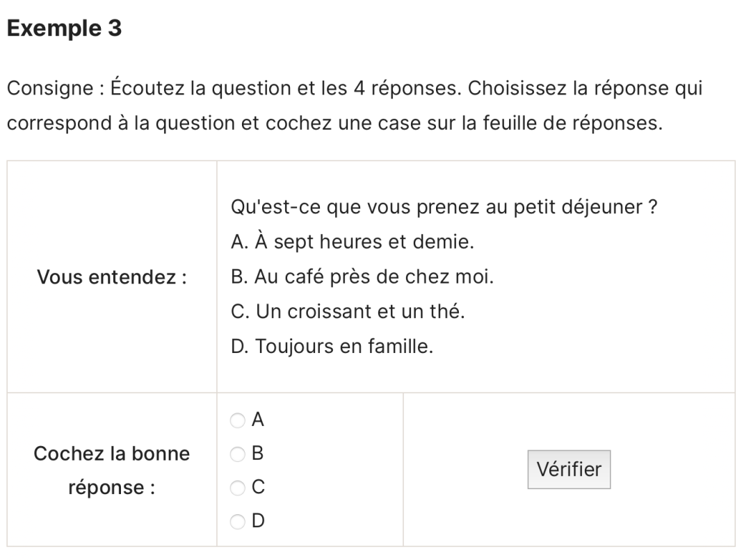Click answer text "Un croissant et un thé"
The width and height of the screenshot is (751, 560).
point(346,311)
